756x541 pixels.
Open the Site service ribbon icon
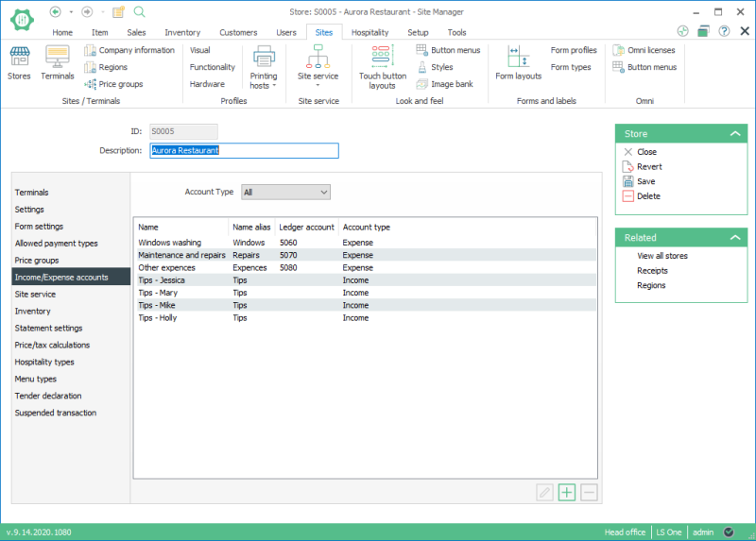pos(318,65)
